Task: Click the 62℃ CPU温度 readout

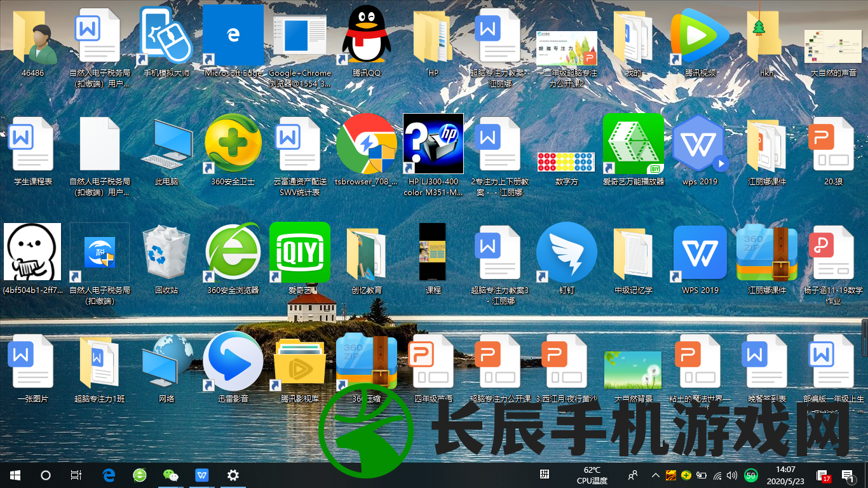Action: pyautogui.click(x=592, y=475)
